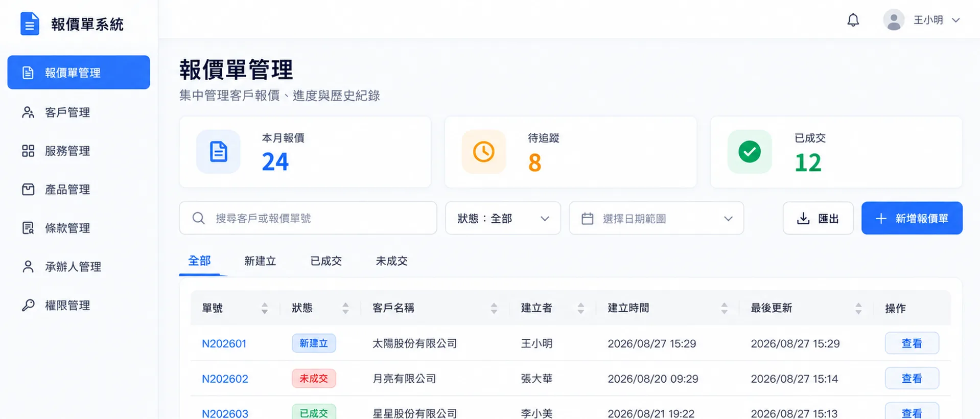Click the red 未成交 status badge
Screen dimensions: 980x419
tap(314, 379)
